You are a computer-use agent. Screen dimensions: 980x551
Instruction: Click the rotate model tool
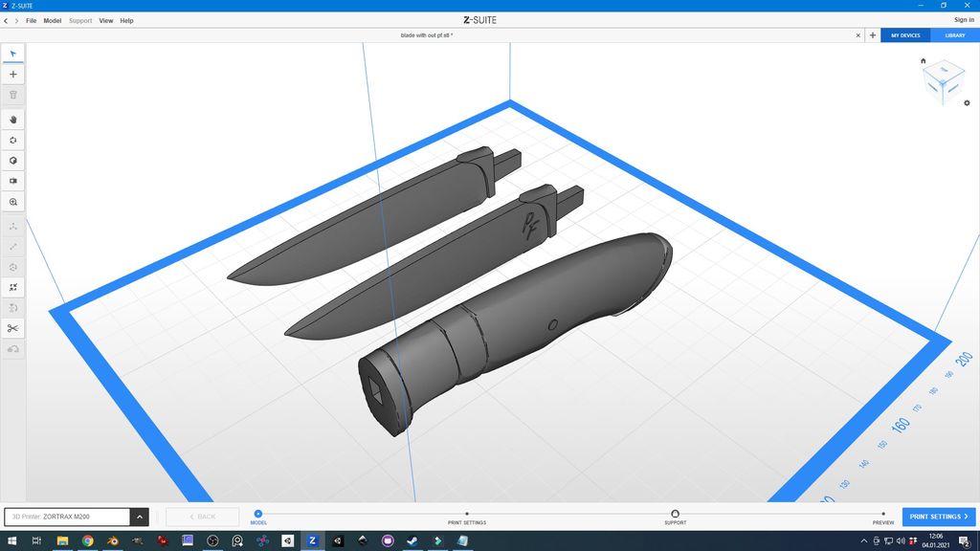13,268
